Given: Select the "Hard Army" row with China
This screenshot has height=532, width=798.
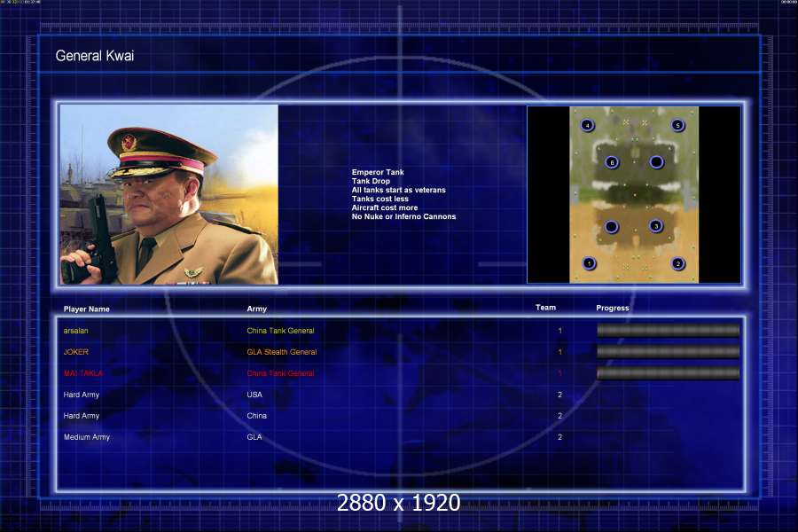Looking at the screenshot, I should pyautogui.click(x=399, y=416).
